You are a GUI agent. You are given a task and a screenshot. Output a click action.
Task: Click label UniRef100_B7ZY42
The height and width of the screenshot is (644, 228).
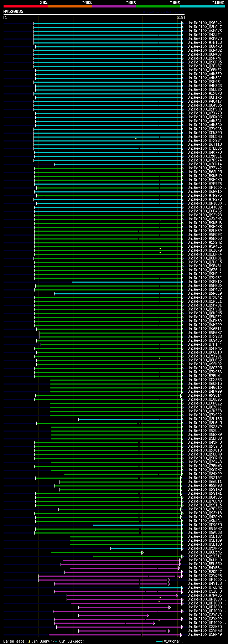click(204, 168)
